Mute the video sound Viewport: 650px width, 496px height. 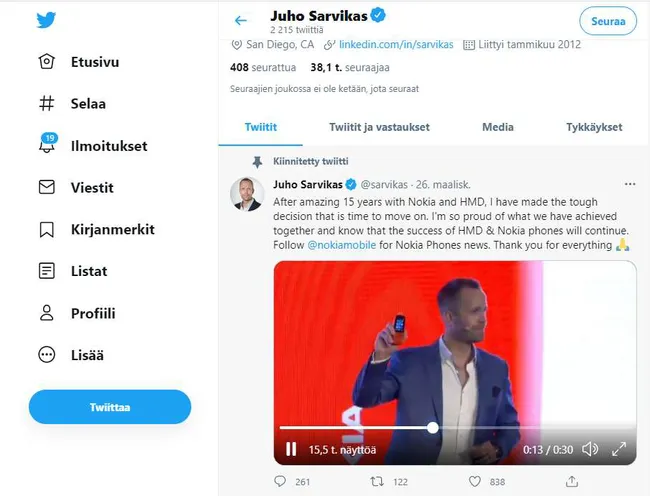[x=590, y=449]
